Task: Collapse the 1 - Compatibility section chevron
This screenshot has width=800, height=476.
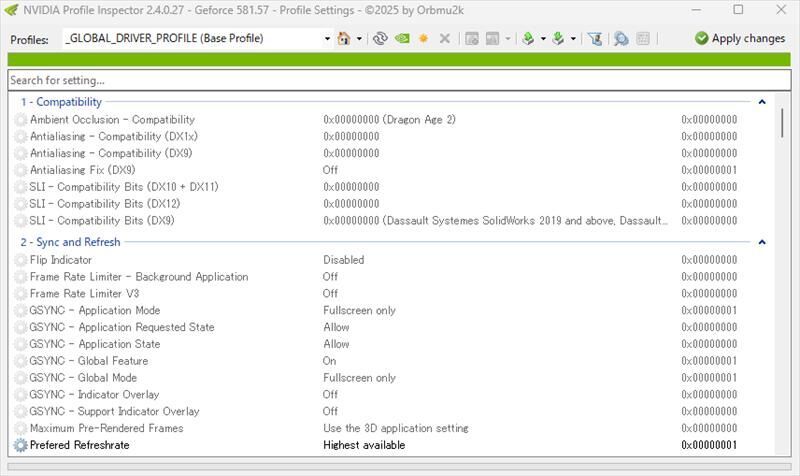Action: pos(762,102)
